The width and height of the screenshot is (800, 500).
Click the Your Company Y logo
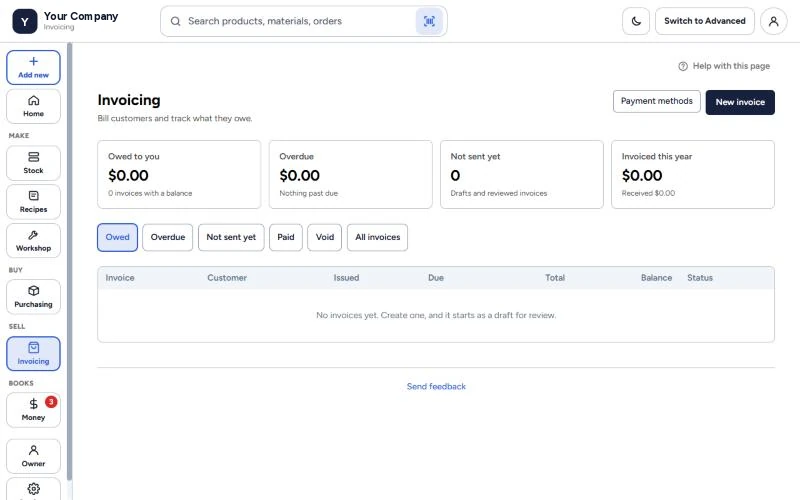pyautogui.click(x=24, y=21)
